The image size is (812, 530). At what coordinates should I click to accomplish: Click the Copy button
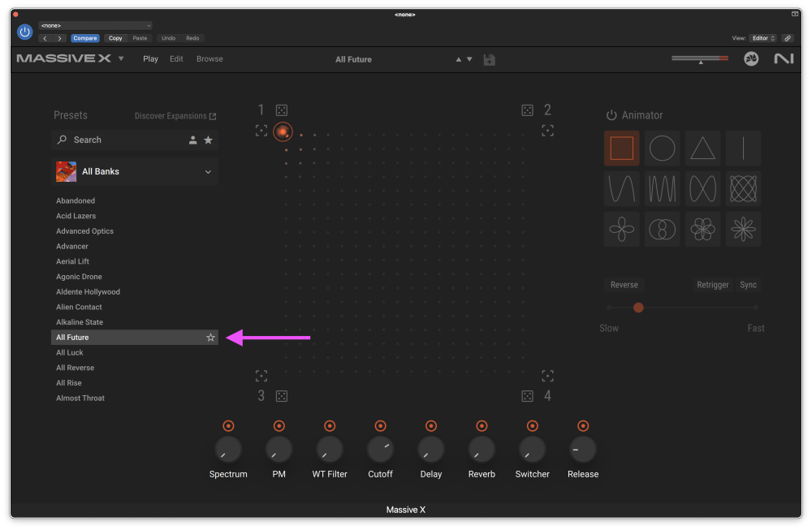click(x=115, y=38)
